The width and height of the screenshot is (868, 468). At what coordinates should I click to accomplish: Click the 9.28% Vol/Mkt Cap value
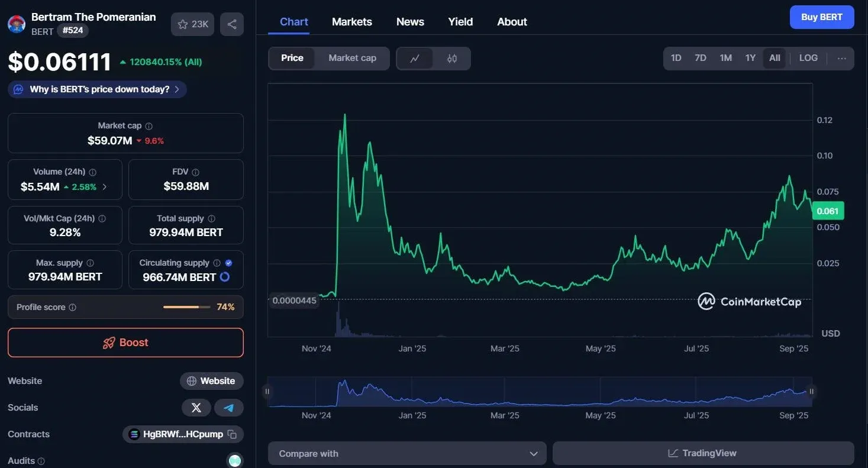coord(65,233)
